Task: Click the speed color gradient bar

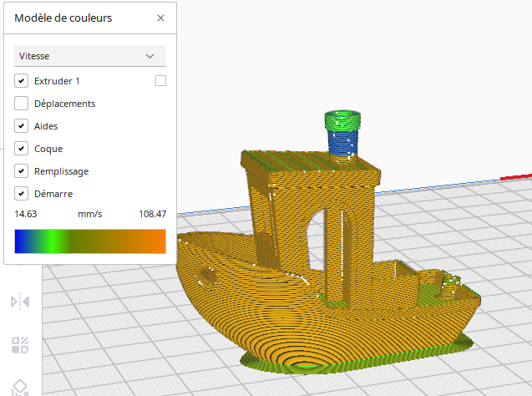Action: 90,241
